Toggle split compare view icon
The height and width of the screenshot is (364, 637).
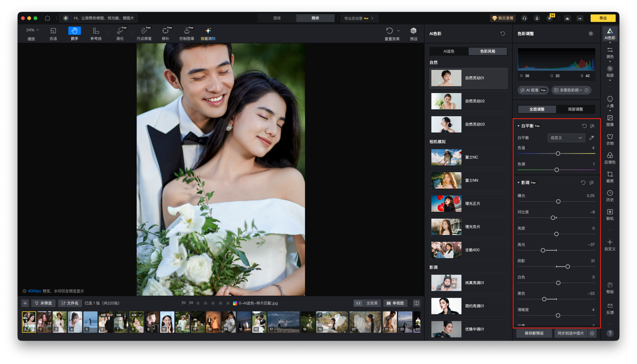tap(417, 303)
